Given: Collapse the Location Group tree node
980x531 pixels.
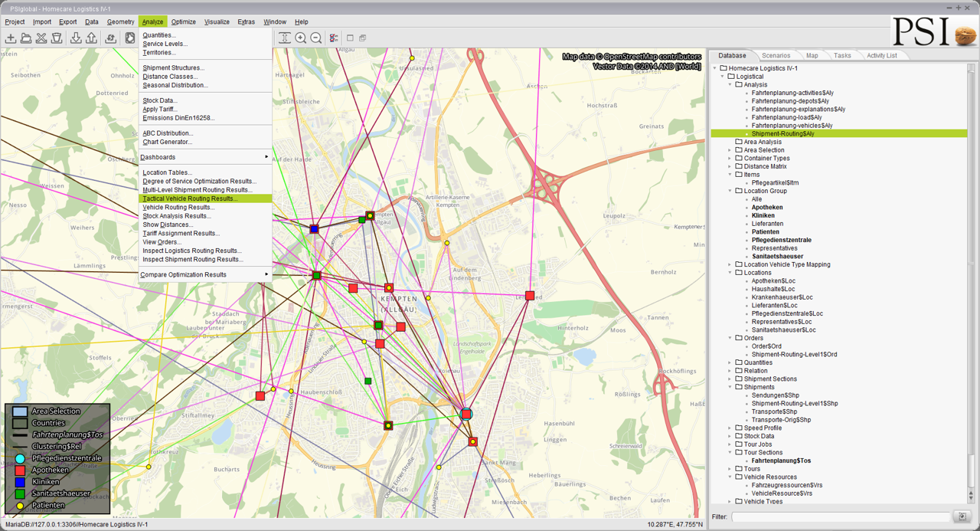Looking at the screenshot, I should click(x=730, y=191).
